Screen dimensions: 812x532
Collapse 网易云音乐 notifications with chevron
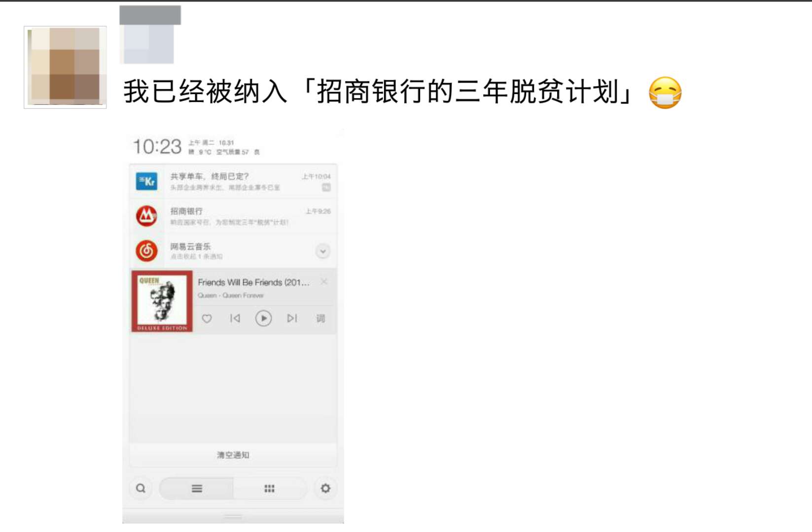pyautogui.click(x=322, y=251)
